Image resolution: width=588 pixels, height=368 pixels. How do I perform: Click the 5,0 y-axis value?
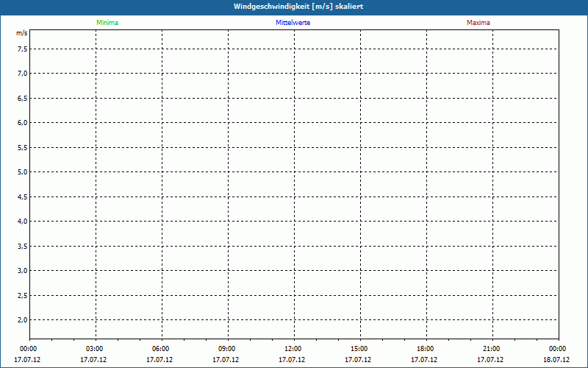pos(22,171)
